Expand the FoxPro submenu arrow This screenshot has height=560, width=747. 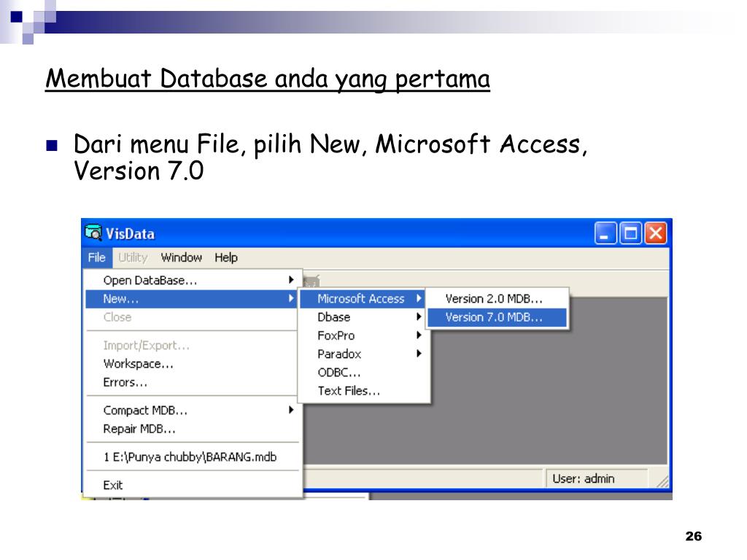(x=419, y=335)
